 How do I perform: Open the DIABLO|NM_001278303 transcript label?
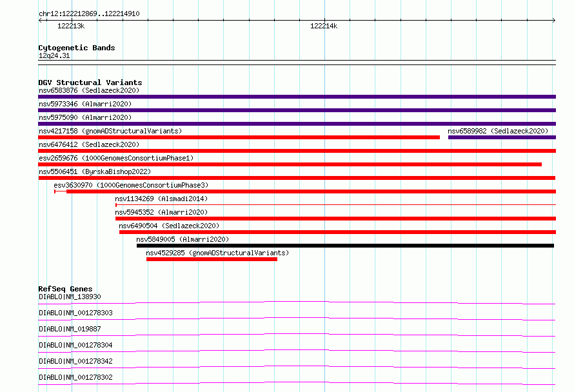[x=75, y=313]
